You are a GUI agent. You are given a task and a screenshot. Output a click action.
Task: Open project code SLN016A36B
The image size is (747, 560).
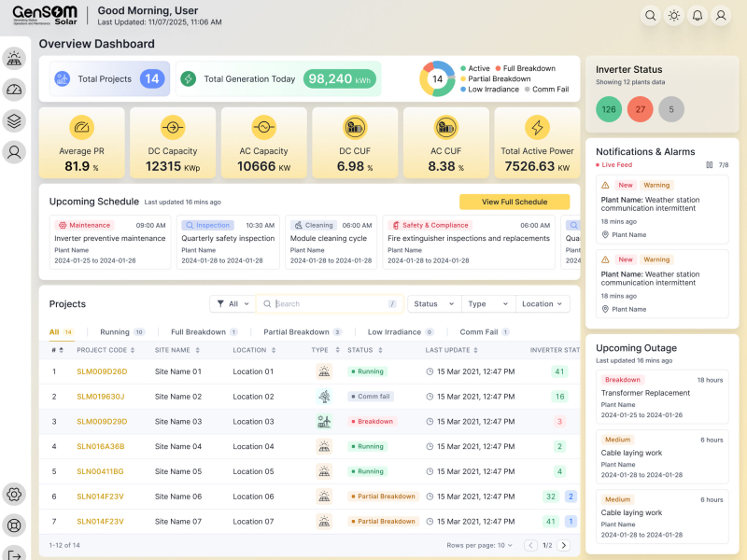point(101,446)
